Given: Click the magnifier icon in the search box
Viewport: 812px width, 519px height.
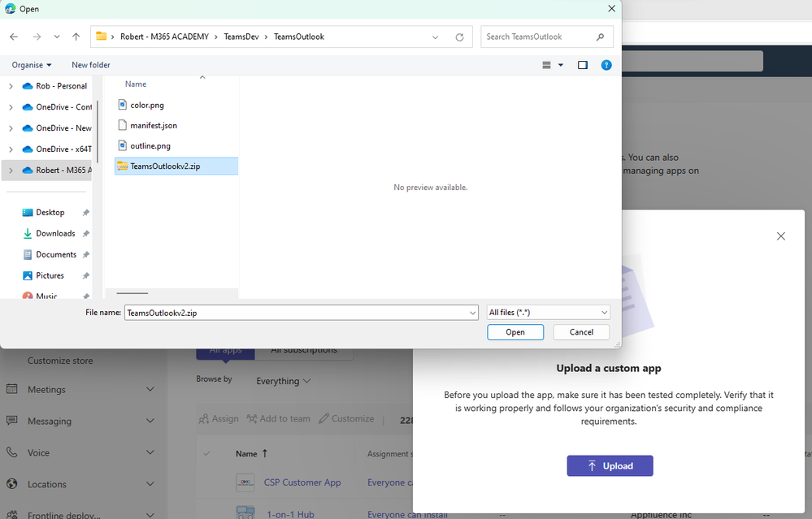Looking at the screenshot, I should (x=600, y=37).
